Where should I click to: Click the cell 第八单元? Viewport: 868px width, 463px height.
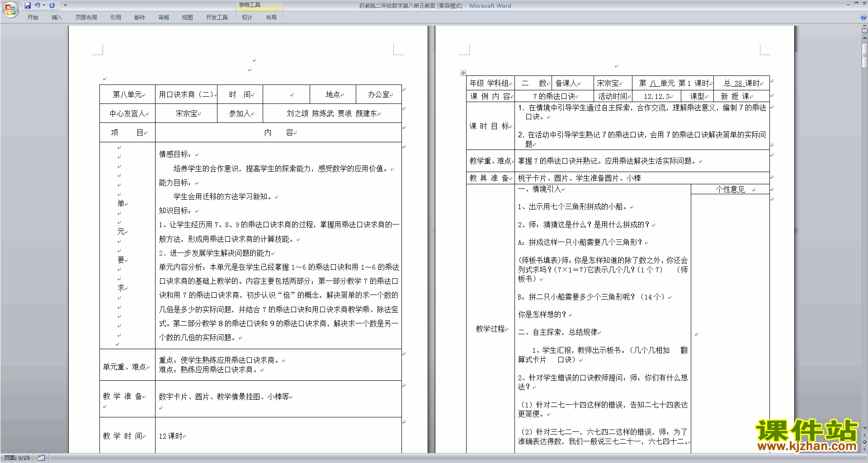pos(127,94)
